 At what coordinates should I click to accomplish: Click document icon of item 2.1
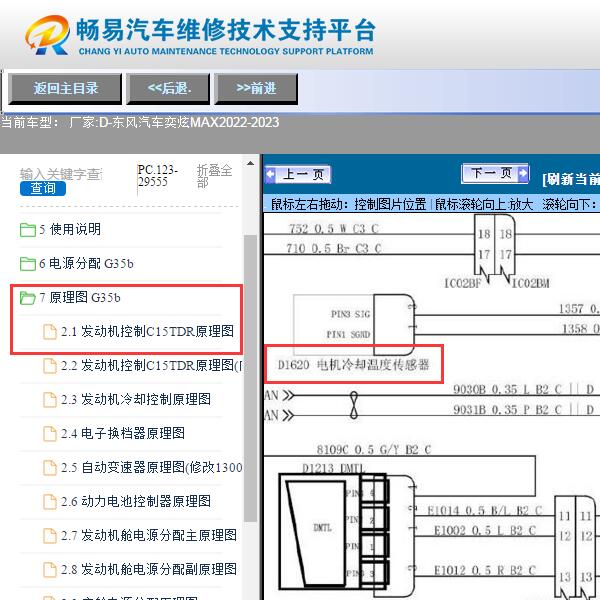tap(50, 332)
